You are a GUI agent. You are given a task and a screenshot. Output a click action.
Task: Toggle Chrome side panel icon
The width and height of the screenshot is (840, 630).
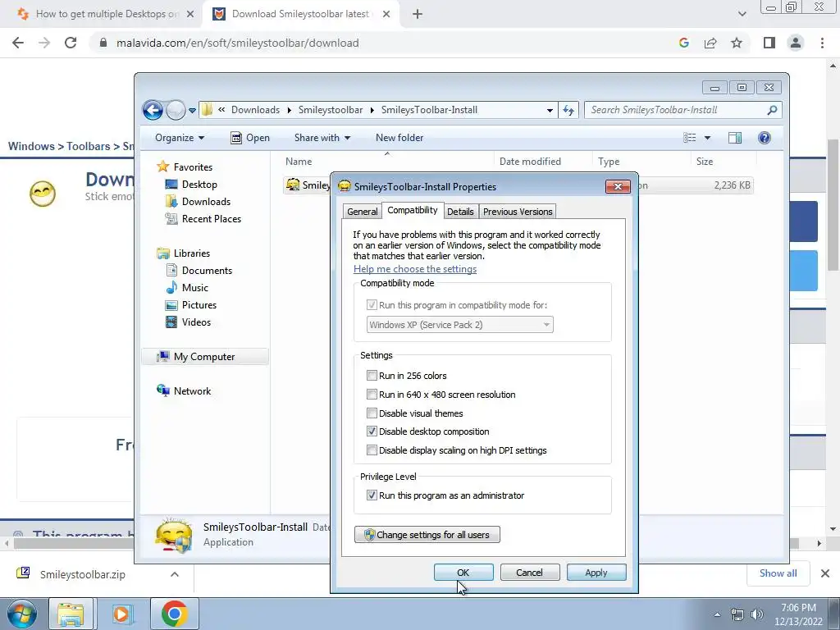click(x=769, y=43)
